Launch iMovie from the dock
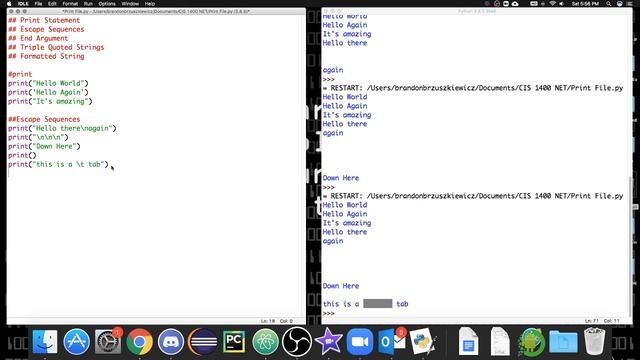The image size is (640, 360). click(329, 341)
